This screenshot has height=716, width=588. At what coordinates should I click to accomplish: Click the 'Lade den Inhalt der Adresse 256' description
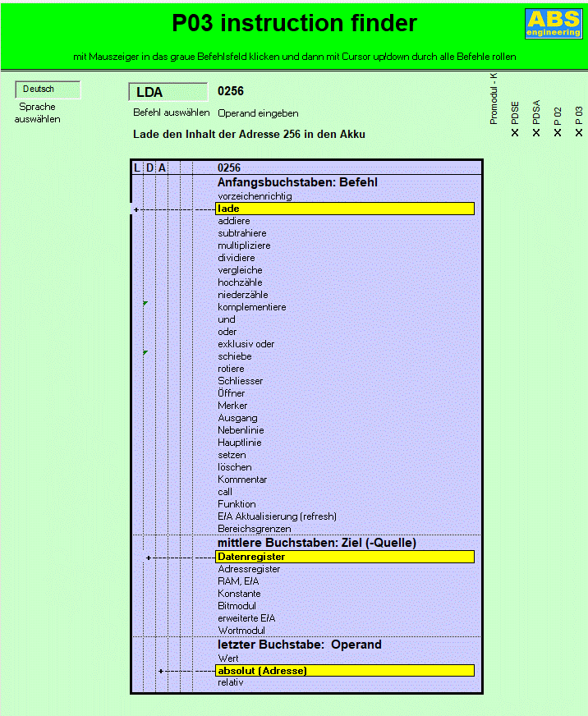pos(249,135)
